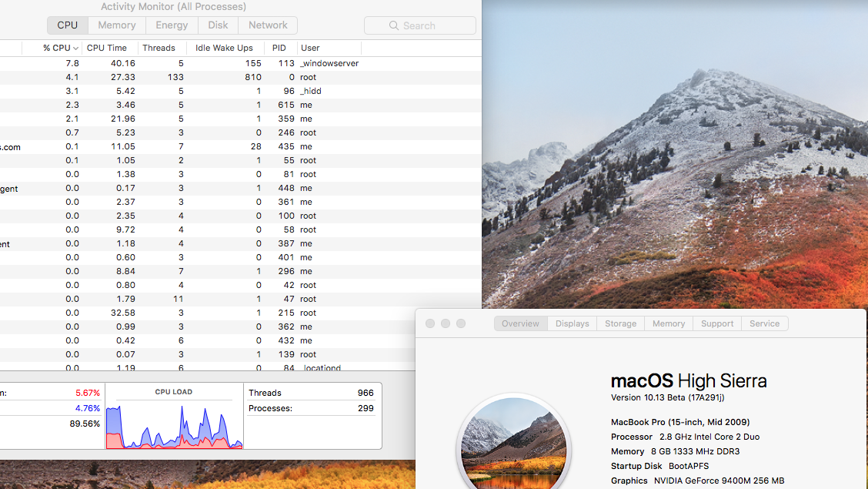Screen dimensions: 868x489
Task: Click the Version 10.13 Beta (17A291j) text
Action: pyautogui.click(x=667, y=397)
